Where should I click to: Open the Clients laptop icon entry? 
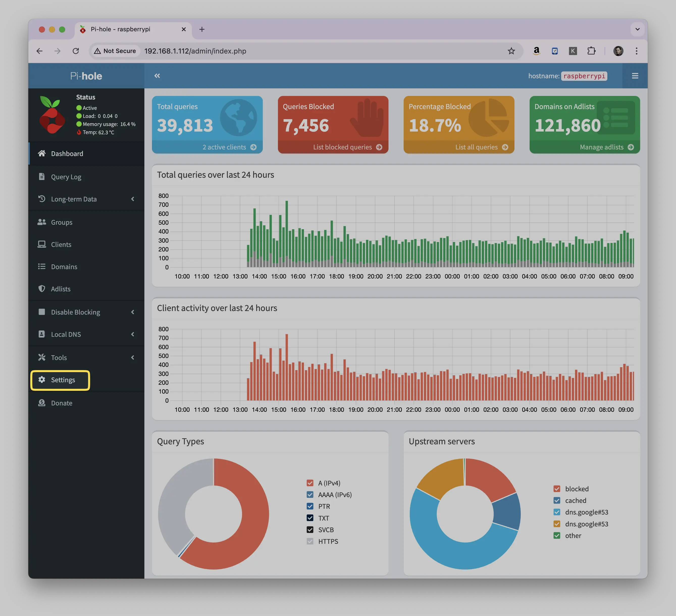[42, 244]
